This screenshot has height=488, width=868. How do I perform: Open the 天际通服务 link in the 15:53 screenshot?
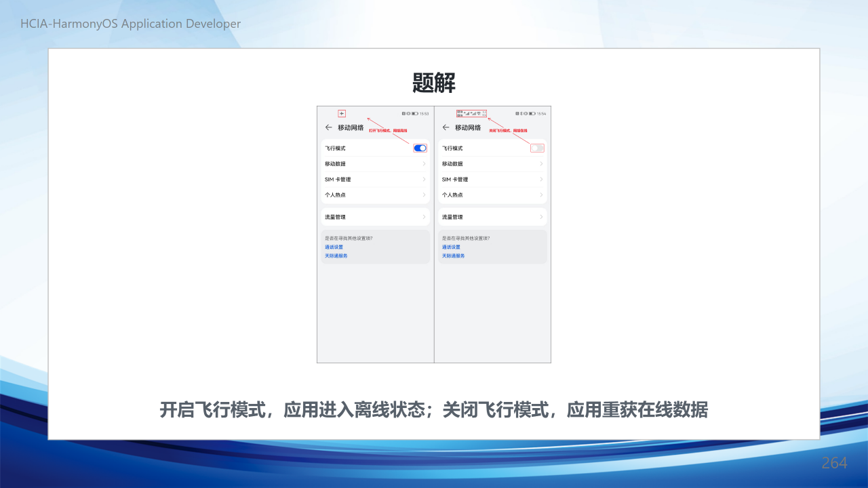click(x=336, y=256)
